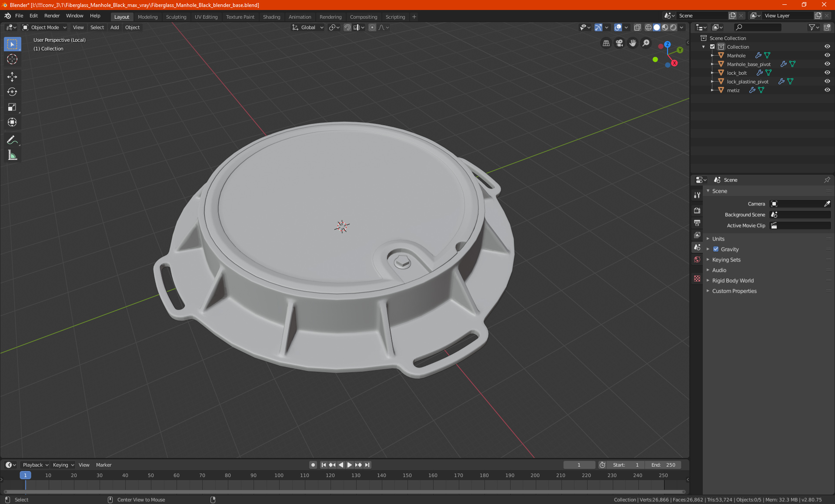
Task: Click the pan hand icon in viewport
Action: click(x=633, y=43)
